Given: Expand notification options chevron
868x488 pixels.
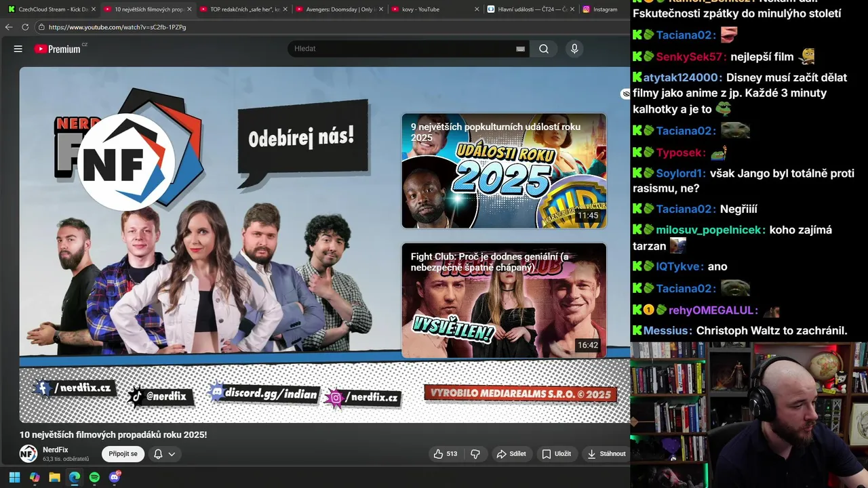Looking at the screenshot, I should 172,454.
